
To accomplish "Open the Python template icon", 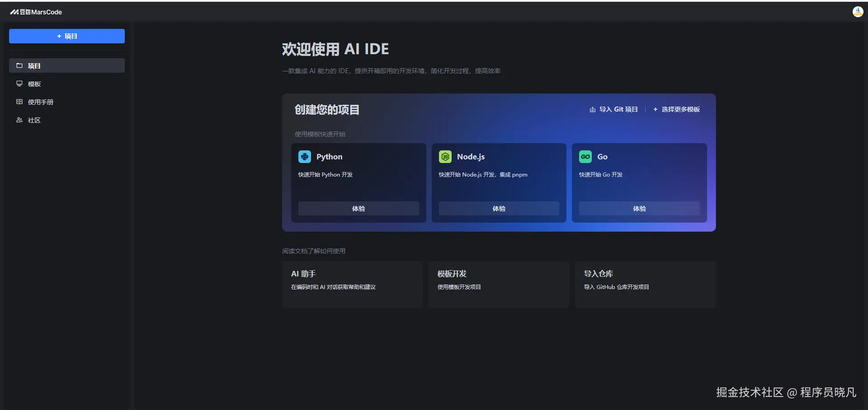I will (305, 156).
